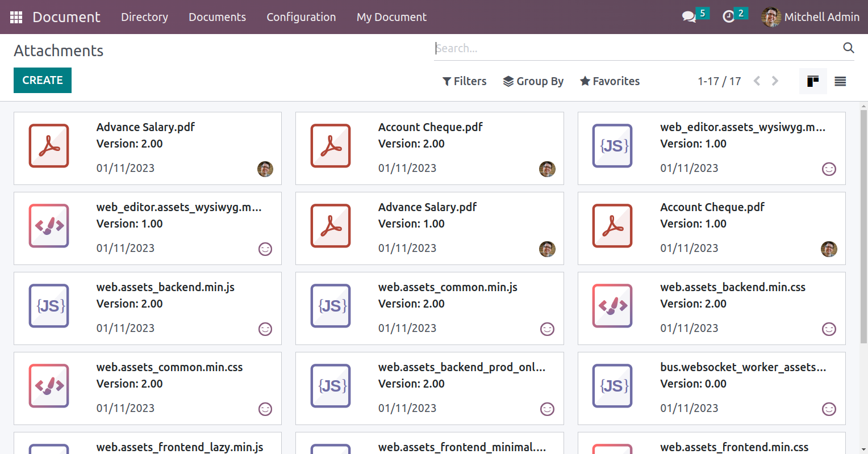
Task: Click the Document app title
Action: [x=66, y=17]
